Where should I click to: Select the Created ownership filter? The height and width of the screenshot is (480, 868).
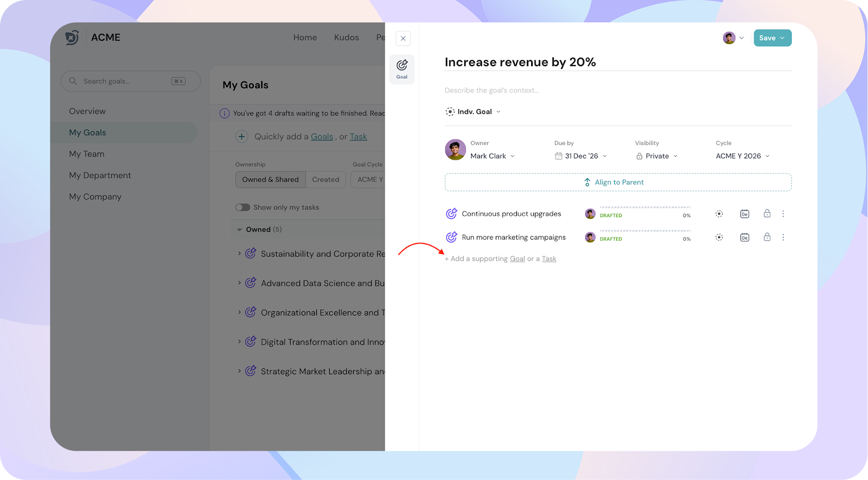pos(325,180)
